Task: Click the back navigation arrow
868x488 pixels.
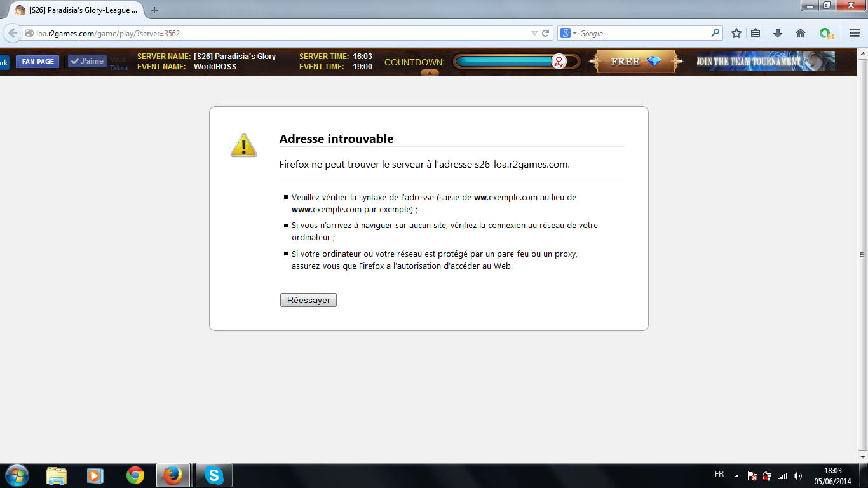Action: tap(13, 33)
